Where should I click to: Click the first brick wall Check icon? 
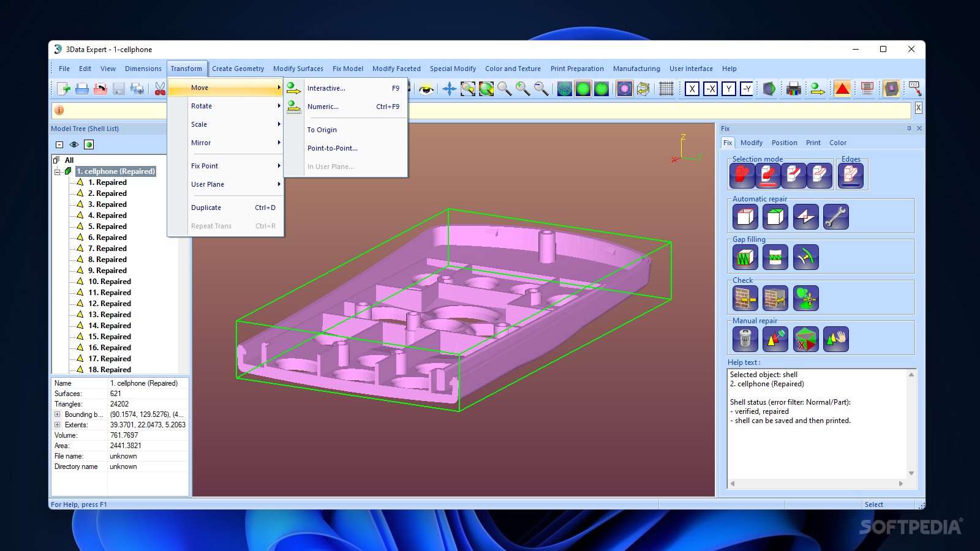(x=745, y=298)
